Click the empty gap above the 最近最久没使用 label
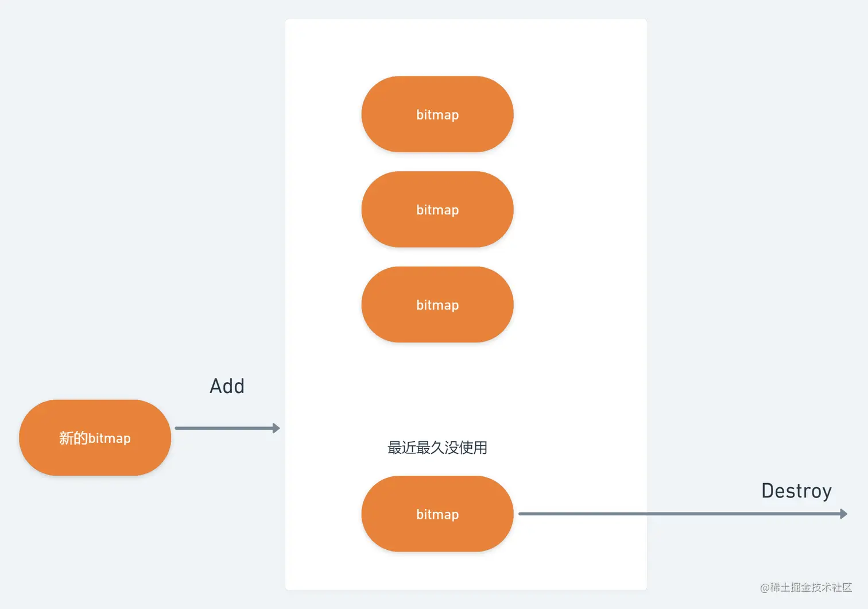 [x=437, y=391]
